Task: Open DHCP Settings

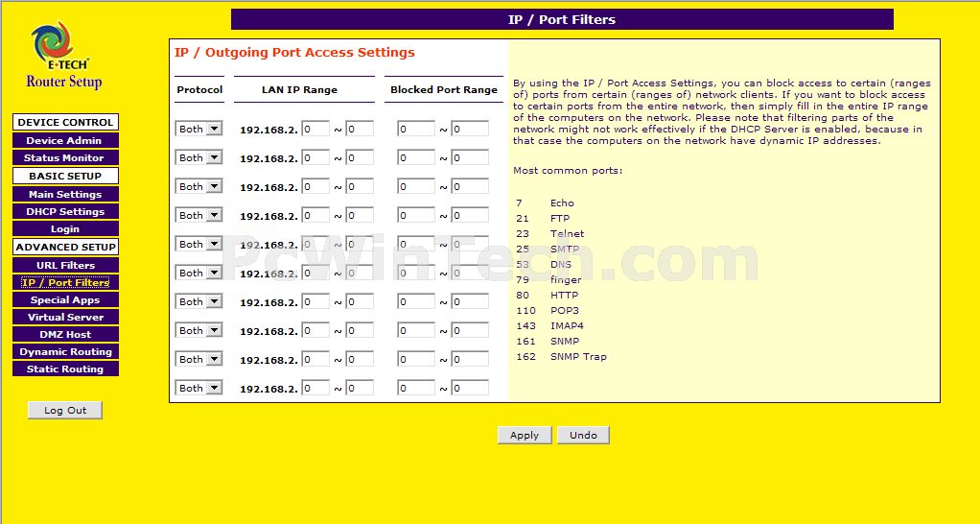Action: [x=65, y=212]
